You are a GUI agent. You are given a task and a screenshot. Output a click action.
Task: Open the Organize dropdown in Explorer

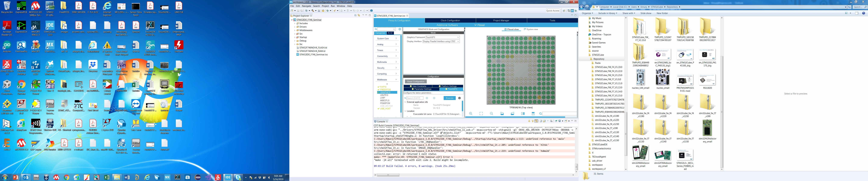(588, 13)
